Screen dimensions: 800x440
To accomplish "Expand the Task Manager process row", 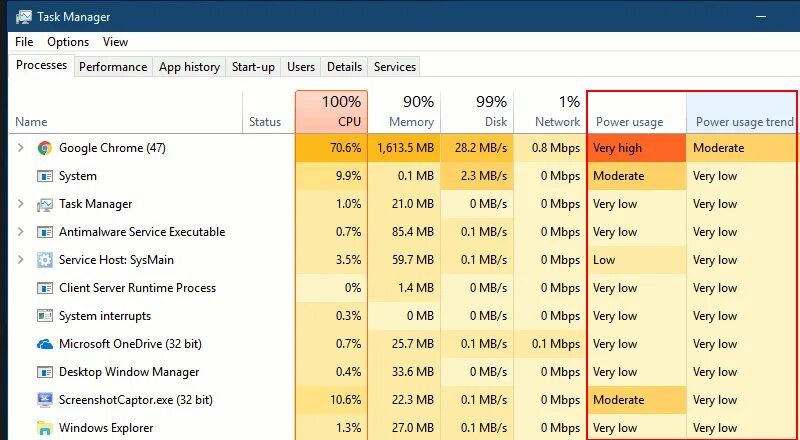I will tap(20, 204).
